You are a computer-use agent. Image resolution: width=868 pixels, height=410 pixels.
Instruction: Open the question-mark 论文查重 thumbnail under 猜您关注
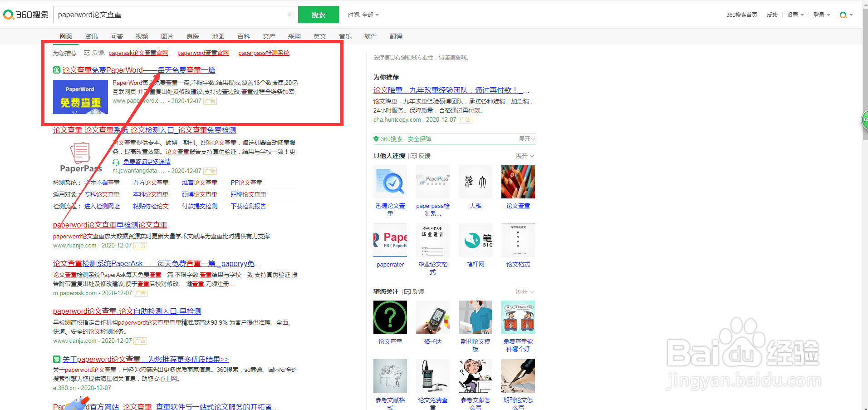click(x=390, y=317)
